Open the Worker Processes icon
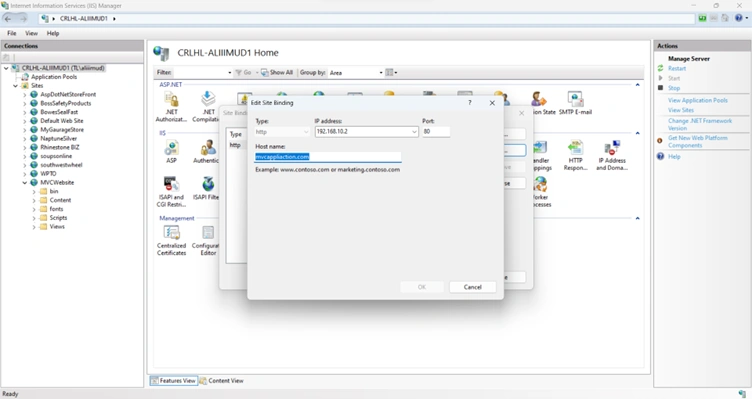Screen dimensions: 752x399 click(x=542, y=191)
